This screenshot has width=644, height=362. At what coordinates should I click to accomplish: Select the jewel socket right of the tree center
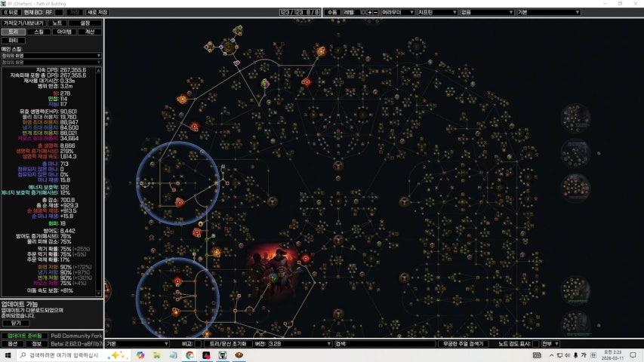point(404,201)
